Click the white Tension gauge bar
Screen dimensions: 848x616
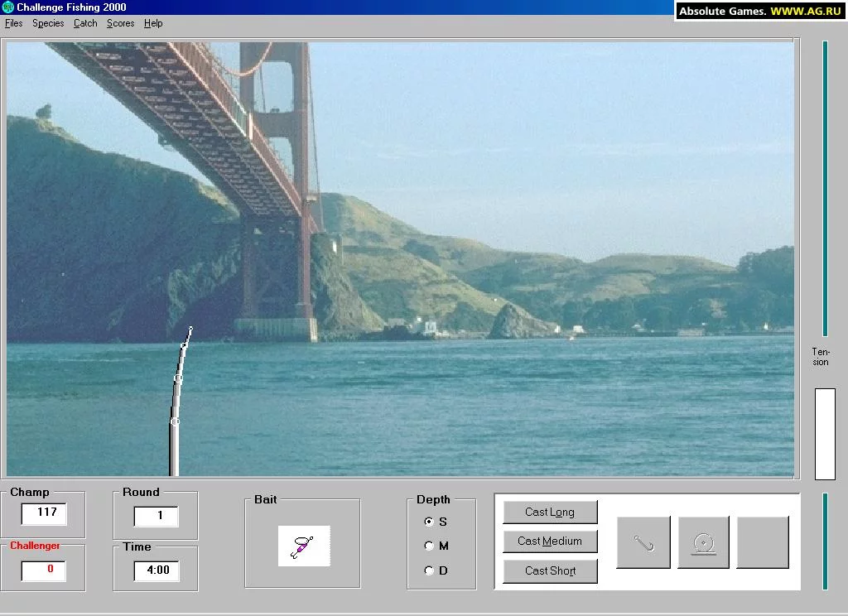[826, 434]
